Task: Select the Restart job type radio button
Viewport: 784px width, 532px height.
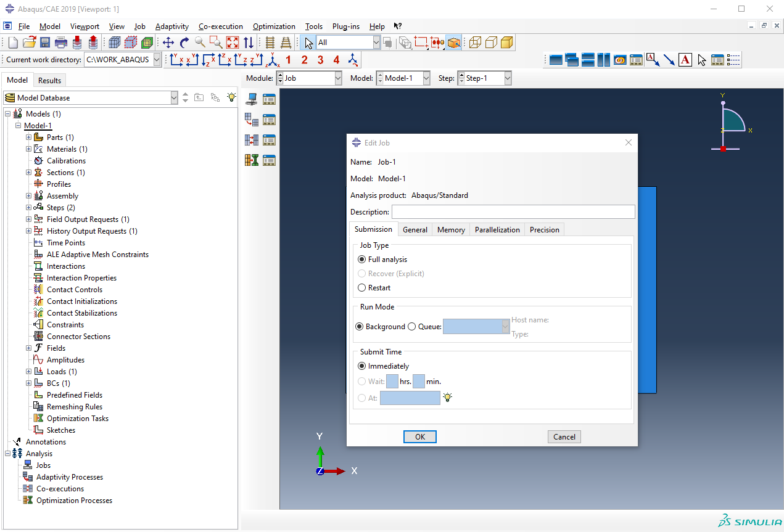Action: pos(362,288)
